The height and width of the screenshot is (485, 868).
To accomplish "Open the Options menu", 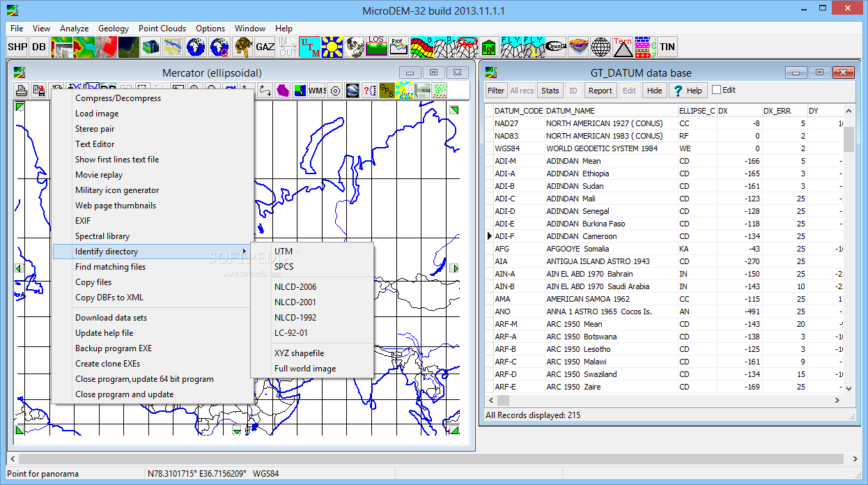I will tap(210, 29).
